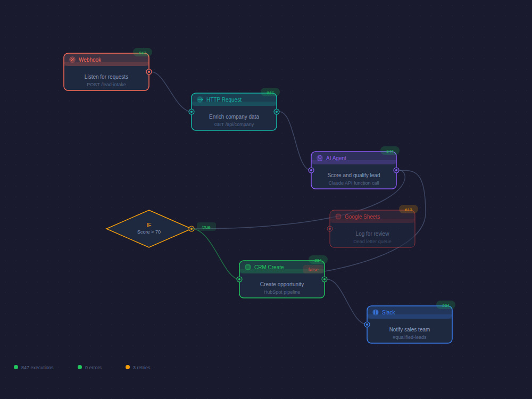The height and width of the screenshot is (399, 532).
Task: Click the "HubSpot pipeline" subtitle
Action: [282, 292]
